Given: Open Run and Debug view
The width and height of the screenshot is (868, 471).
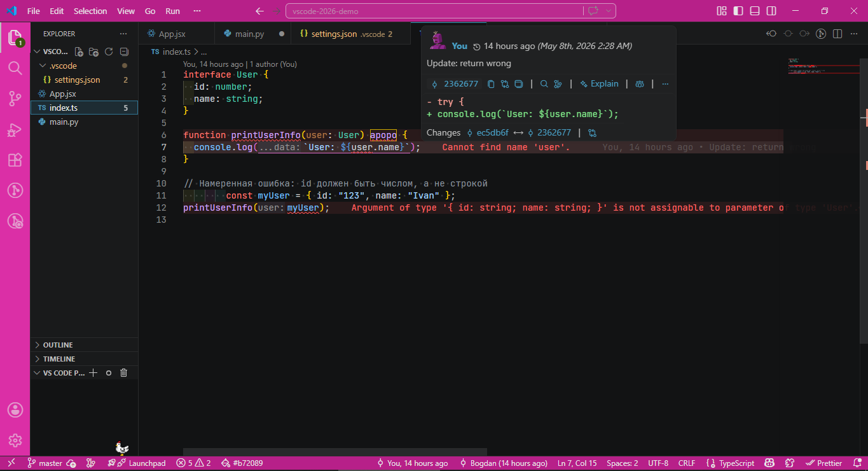Looking at the screenshot, I should (x=15, y=129).
